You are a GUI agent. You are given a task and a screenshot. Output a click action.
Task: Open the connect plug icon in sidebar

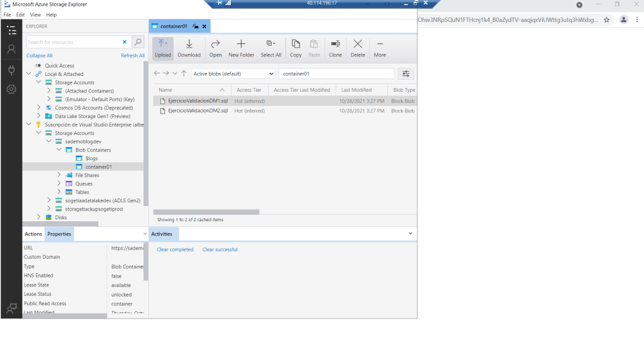pyautogui.click(x=11, y=70)
